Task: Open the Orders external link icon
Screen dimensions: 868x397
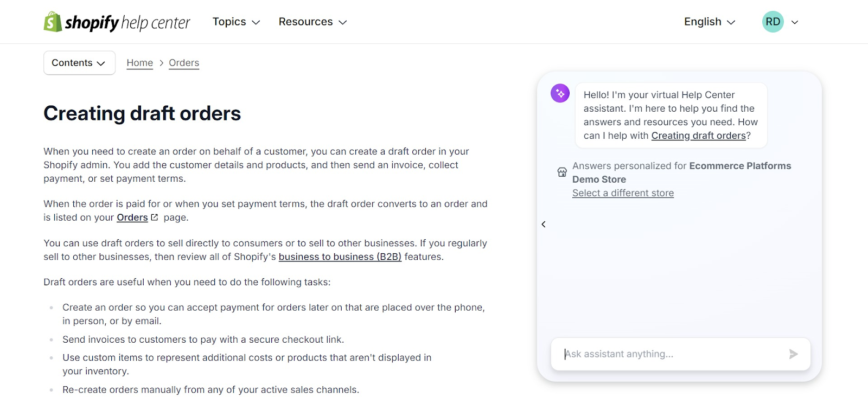Action: click(x=154, y=216)
